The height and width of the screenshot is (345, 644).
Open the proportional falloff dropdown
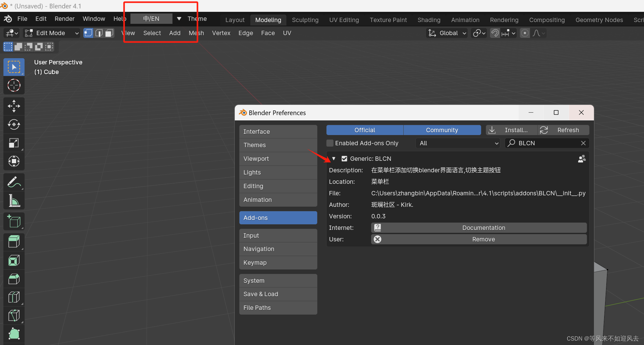coord(539,33)
